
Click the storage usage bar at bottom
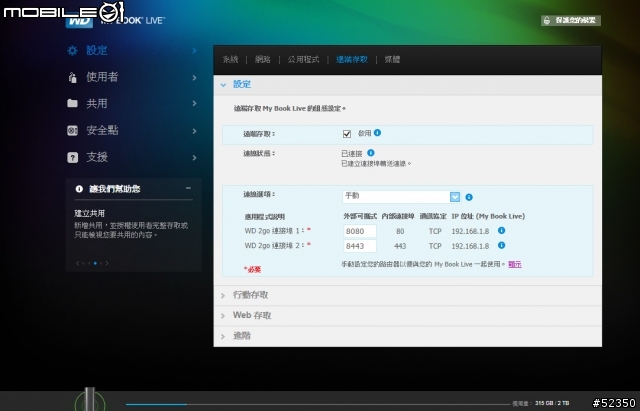tap(317, 404)
